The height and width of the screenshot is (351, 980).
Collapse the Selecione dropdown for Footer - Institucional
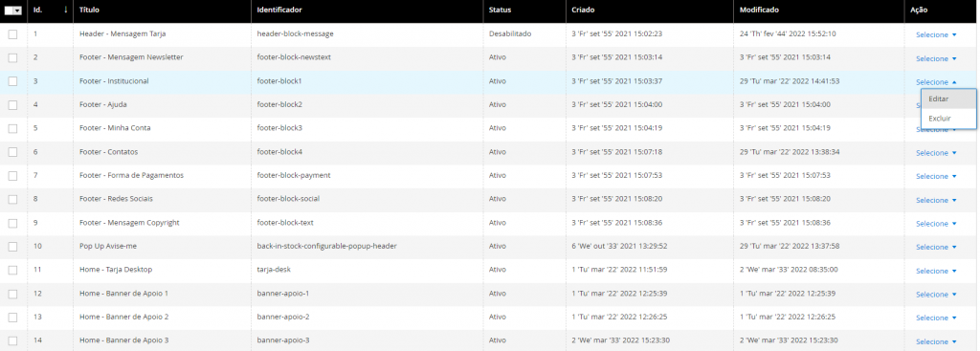click(936, 82)
